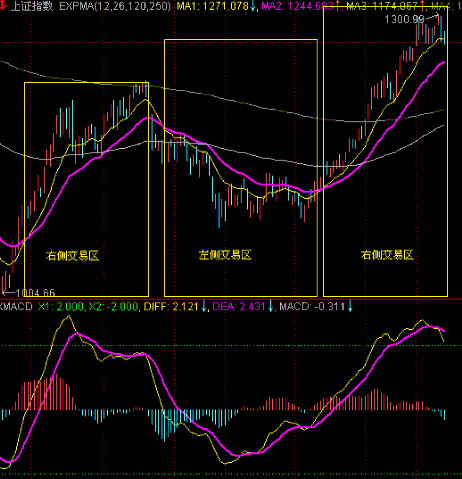
Task: Select the 左侧交易区 label in the middle box
Action: pos(225,255)
